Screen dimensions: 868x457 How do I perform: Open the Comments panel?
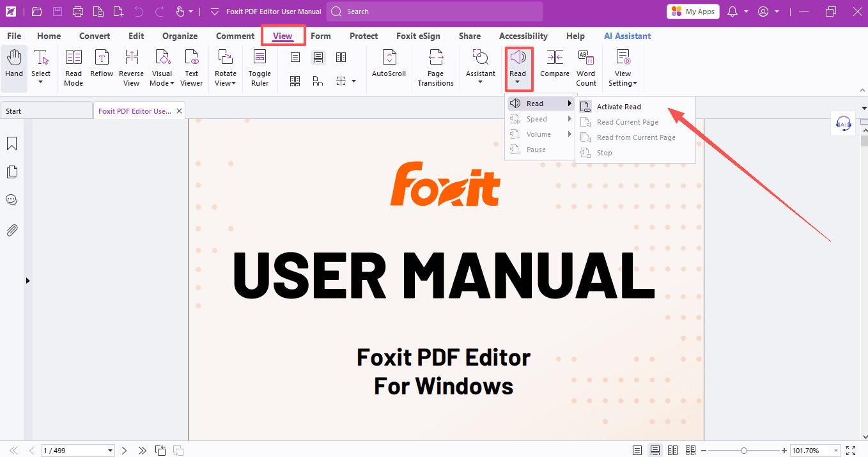click(x=12, y=200)
